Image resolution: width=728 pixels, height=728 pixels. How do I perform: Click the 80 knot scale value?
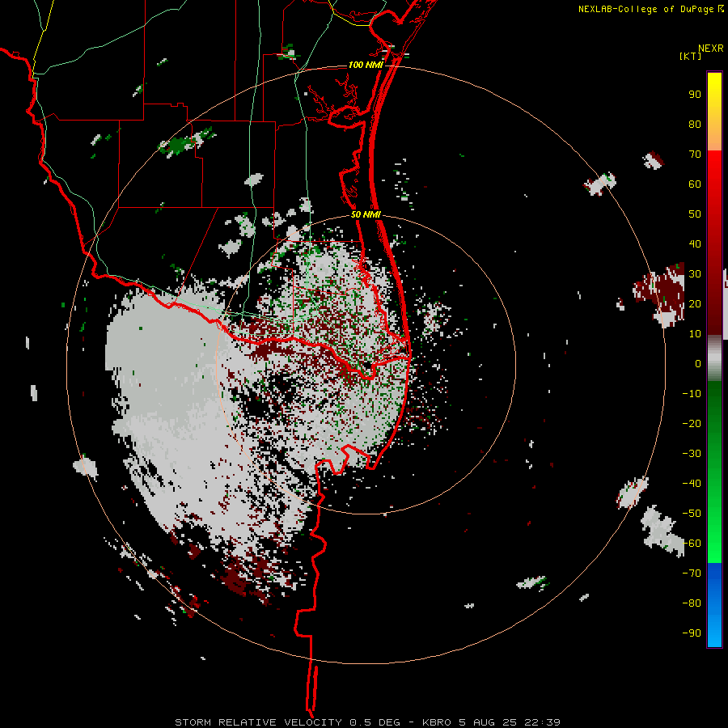click(695, 125)
